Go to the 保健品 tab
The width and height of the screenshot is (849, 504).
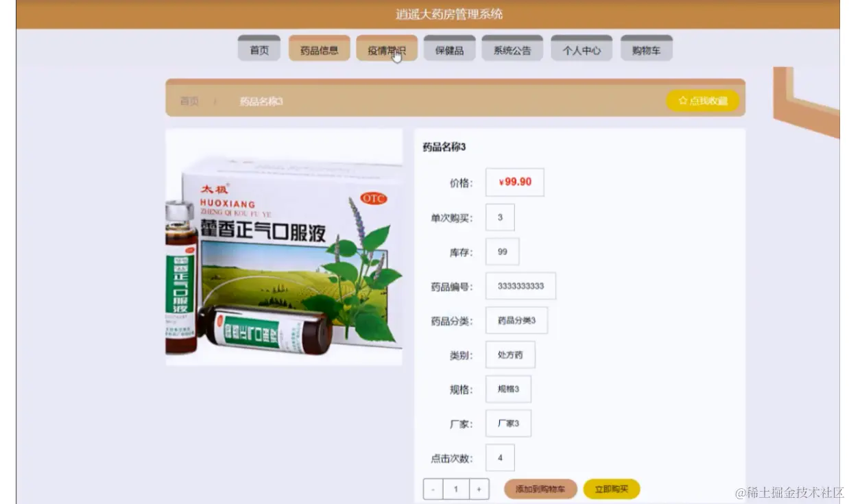[x=449, y=49]
